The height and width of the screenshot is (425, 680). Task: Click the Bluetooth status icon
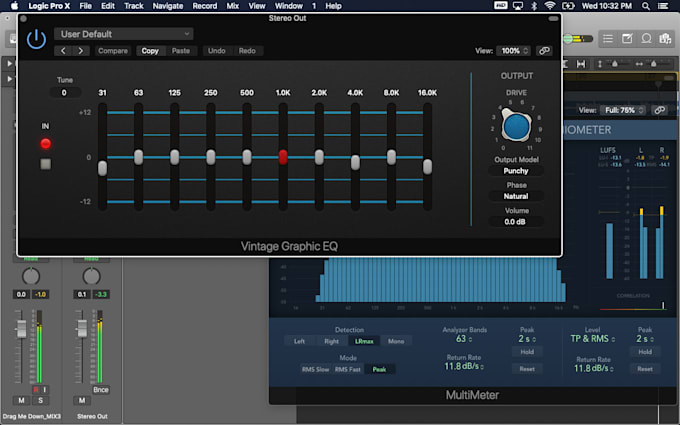coord(534,6)
